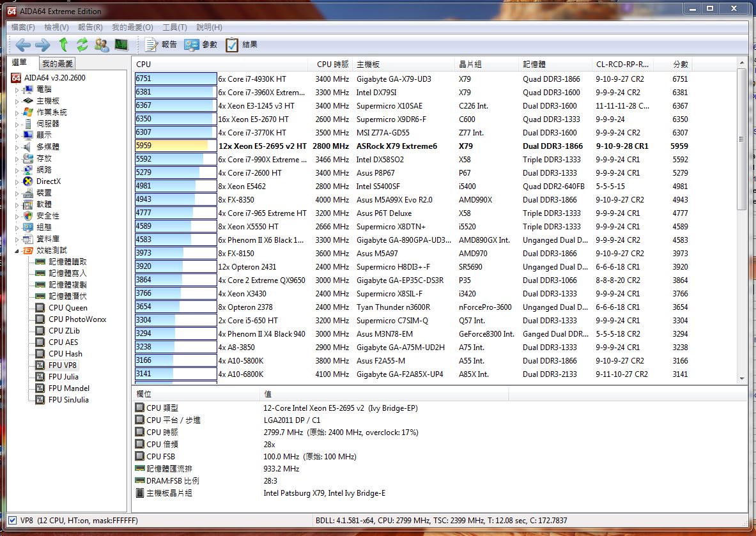Open the 報告(R) menu
Screen dimensions: 756x536
point(90,27)
